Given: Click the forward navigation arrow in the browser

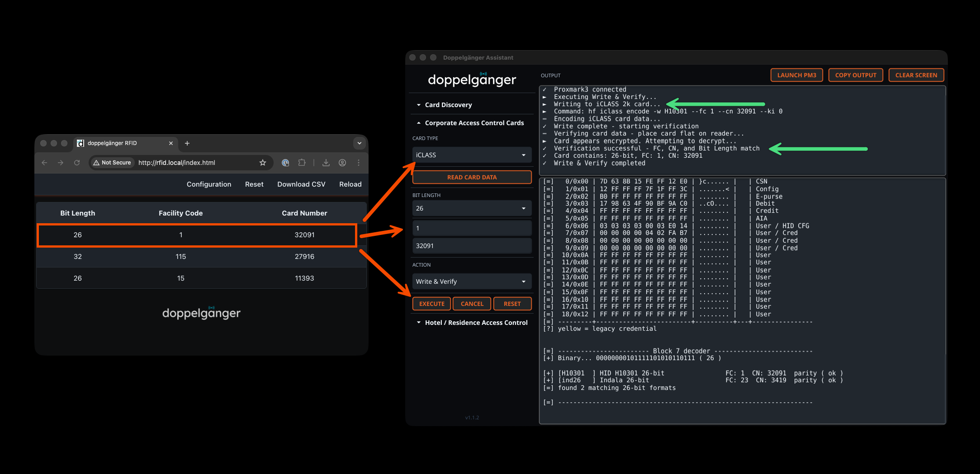Looking at the screenshot, I should [61, 163].
